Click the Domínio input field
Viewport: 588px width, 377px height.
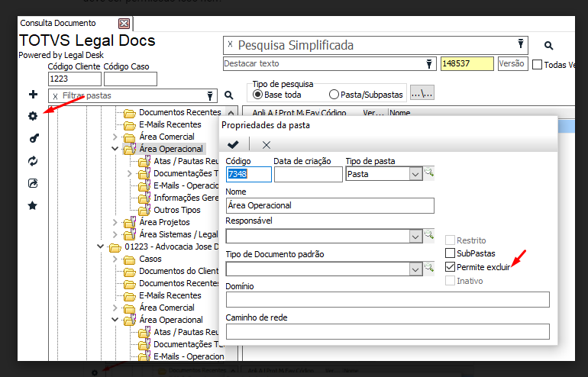pos(388,300)
